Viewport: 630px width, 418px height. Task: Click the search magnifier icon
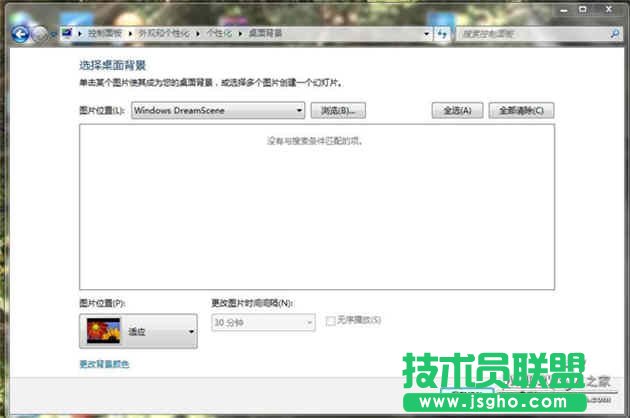click(x=615, y=34)
